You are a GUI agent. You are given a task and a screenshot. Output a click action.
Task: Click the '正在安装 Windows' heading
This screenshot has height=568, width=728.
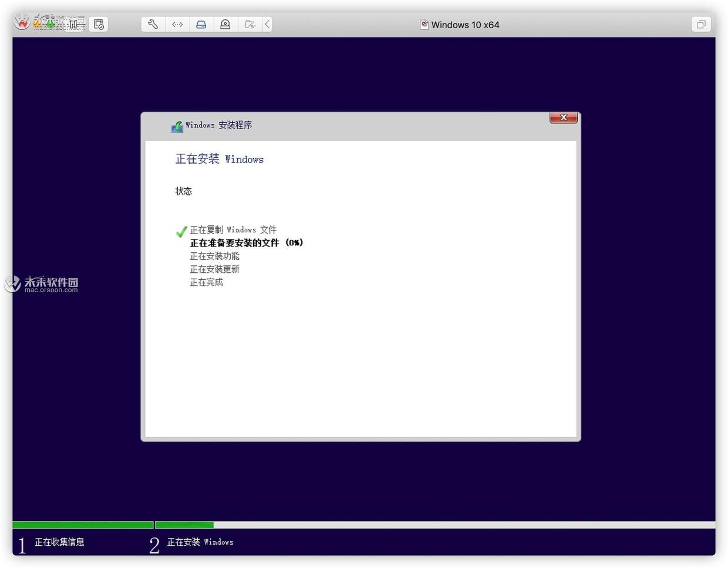220,159
